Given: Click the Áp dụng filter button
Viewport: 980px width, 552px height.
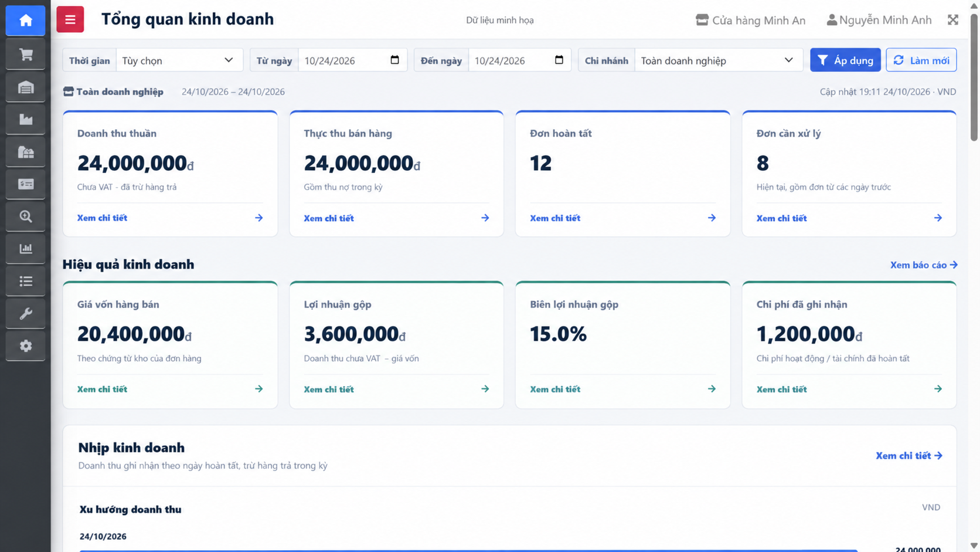Looking at the screenshot, I should 845,60.
